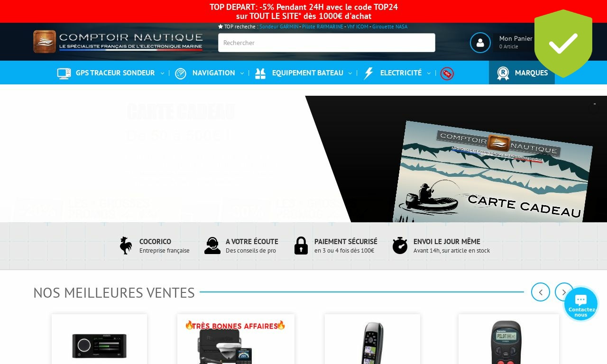Image resolution: width=607 pixels, height=364 pixels.
Task: Go to previous best sellers slide
Action: (x=540, y=292)
